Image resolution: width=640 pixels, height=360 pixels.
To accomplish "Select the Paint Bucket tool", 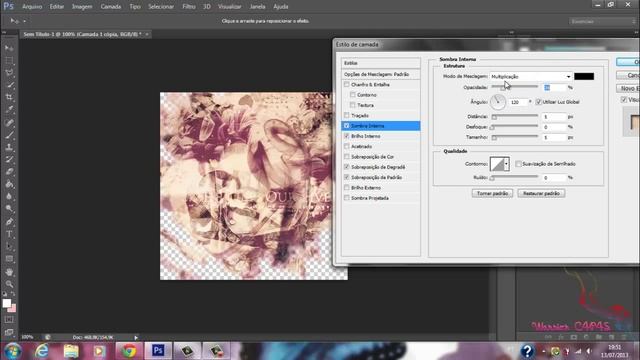I will click(9, 184).
